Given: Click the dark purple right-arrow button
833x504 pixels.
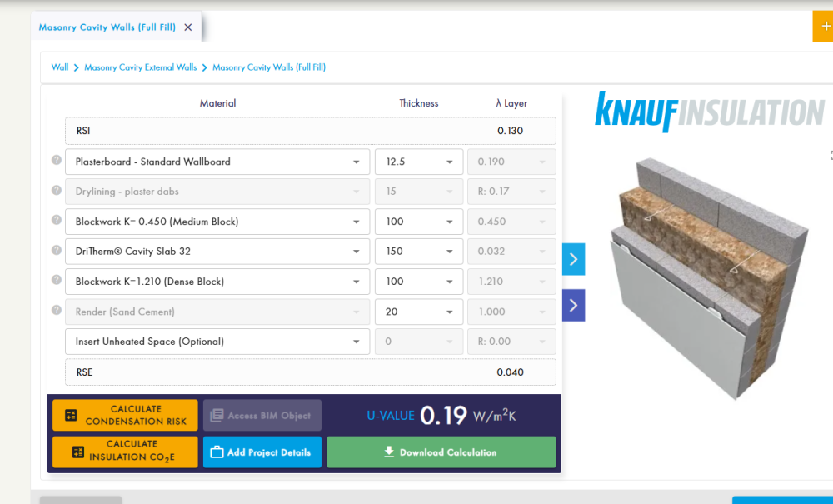Looking at the screenshot, I should (573, 306).
